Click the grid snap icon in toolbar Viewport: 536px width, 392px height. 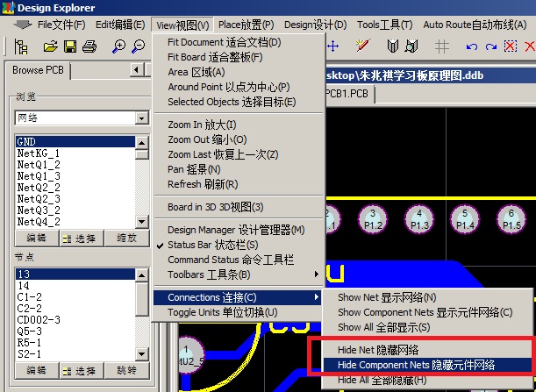point(442,46)
